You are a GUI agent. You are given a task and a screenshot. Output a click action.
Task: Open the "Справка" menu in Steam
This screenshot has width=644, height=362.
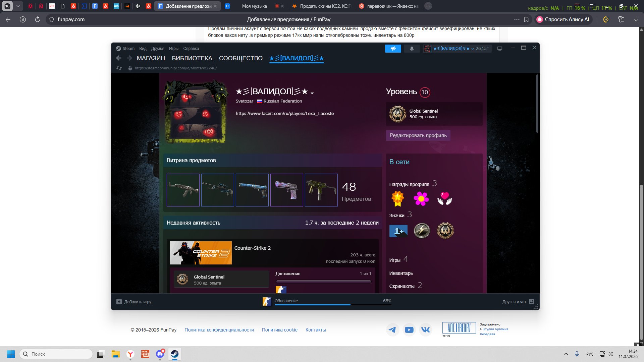tap(191, 49)
